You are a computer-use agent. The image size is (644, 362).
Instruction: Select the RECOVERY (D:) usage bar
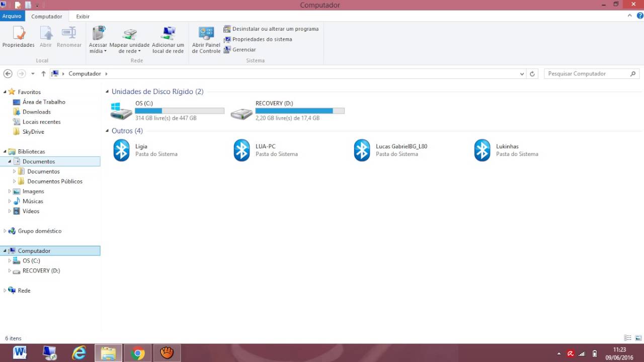pyautogui.click(x=300, y=111)
